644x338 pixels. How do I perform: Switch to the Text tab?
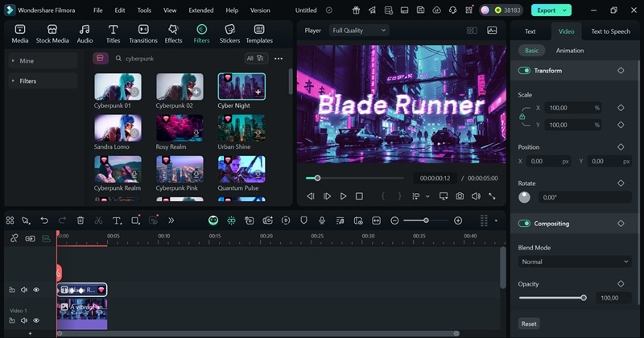click(530, 31)
